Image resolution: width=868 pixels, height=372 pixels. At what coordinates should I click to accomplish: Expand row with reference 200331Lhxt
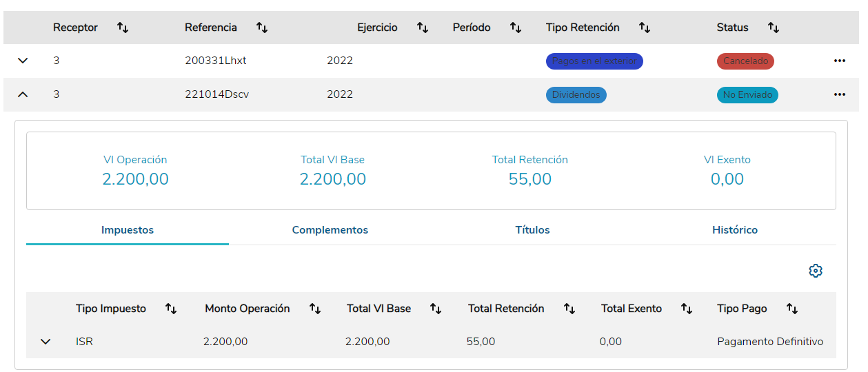pos(23,61)
